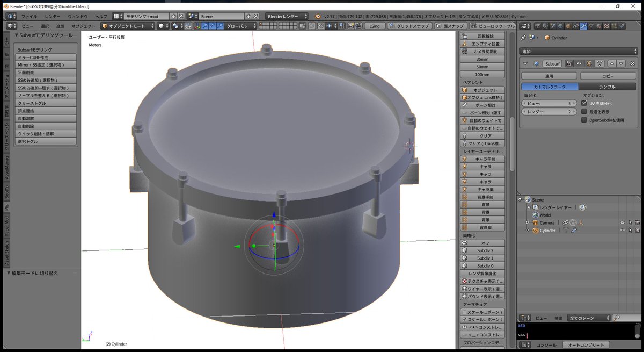This screenshot has height=352, width=644.
Task: Move the Subsurf modifier up in the stack
Action: click(x=612, y=63)
